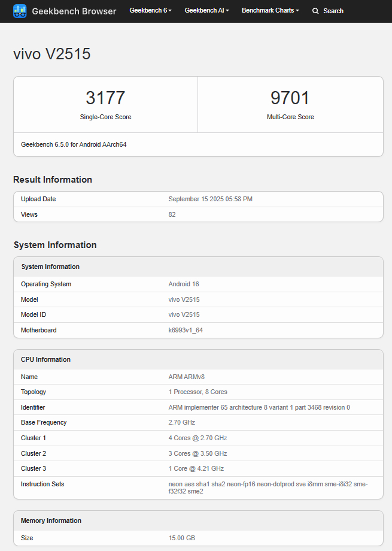Click the Android 16 operating system value

pyautogui.click(x=184, y=284)
